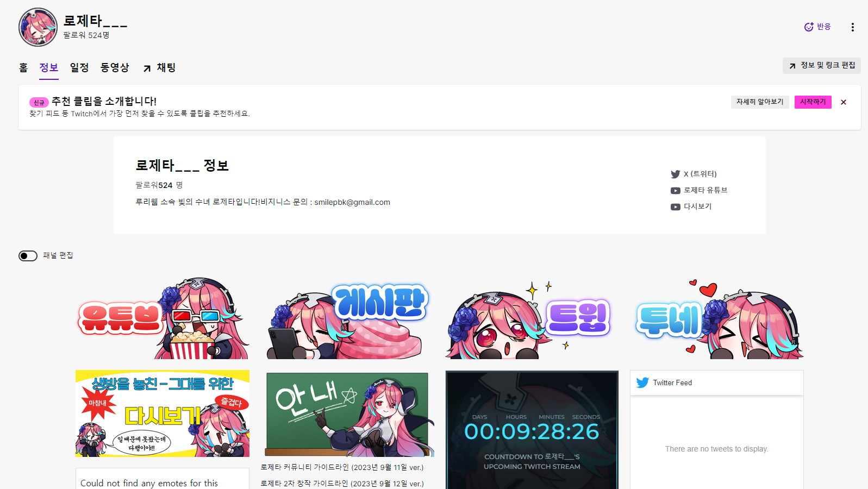Click the YouTube icon beside 다시보기
The height and width of the screenshot is (489, 868).
tap(675, 207)
